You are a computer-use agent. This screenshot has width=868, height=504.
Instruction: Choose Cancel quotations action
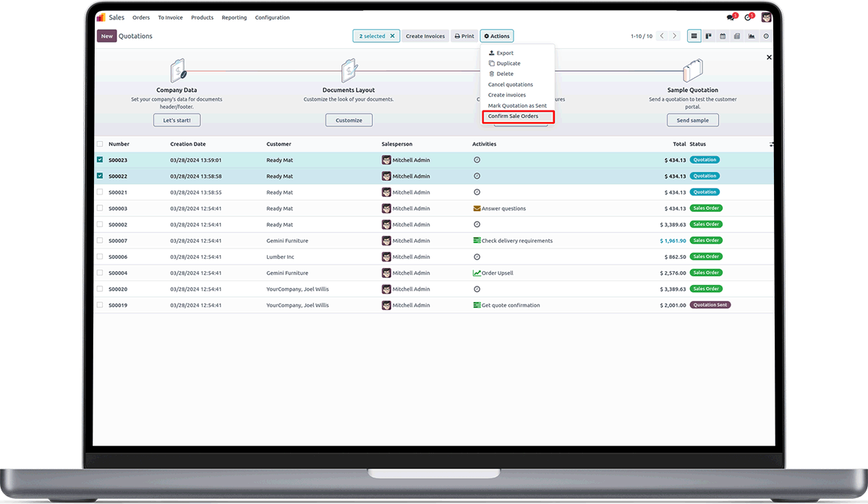pos(517,85)
